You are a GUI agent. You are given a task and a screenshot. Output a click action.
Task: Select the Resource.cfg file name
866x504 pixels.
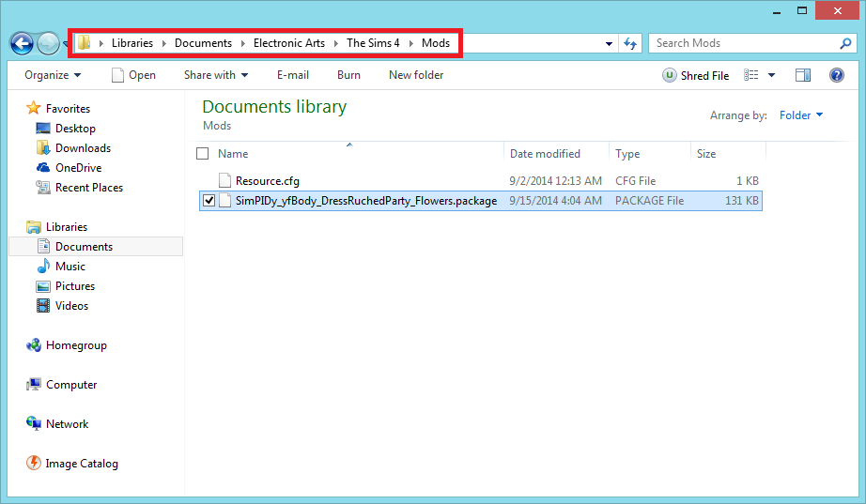click(x=268, y=180)
